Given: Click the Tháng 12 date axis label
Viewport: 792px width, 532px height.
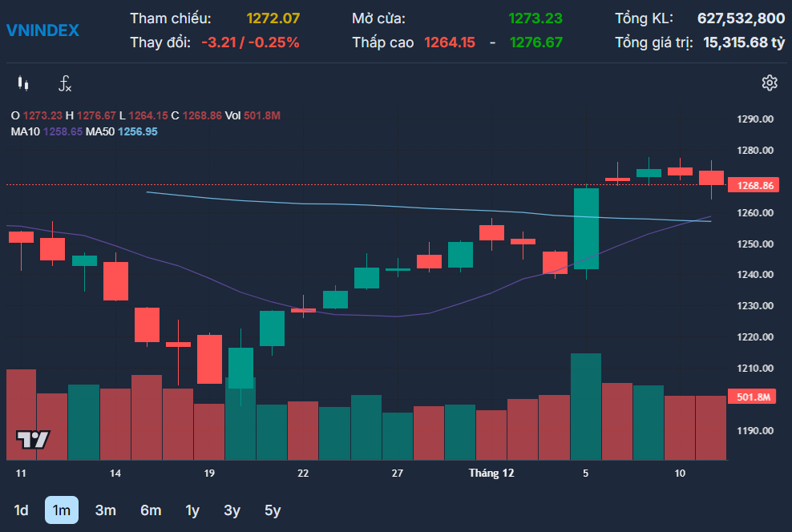Looking at the screenshot, I should click(x=491, y=474).
